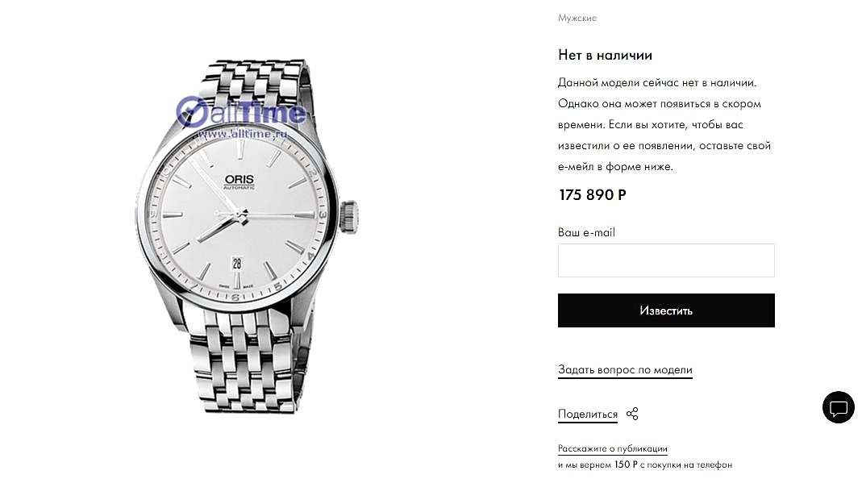Focus the Ваш e-mail input field
Screen dimensions: 862x504
coord(666,260)
